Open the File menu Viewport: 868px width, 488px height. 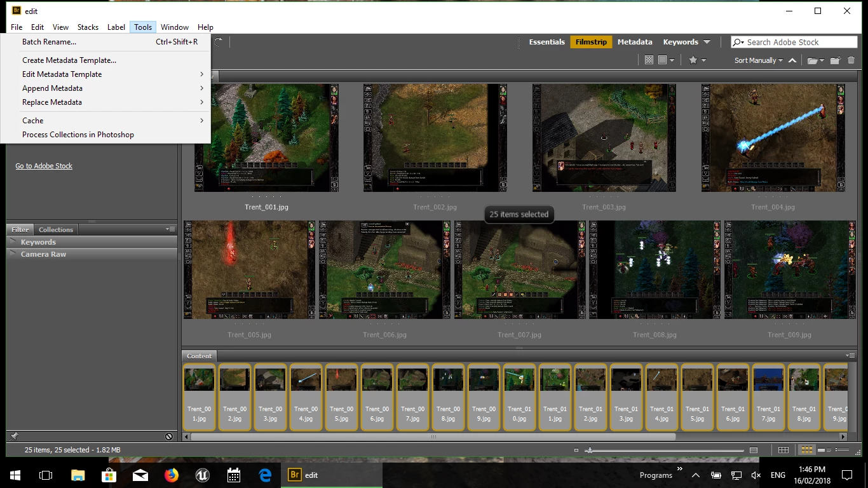(17, 27)
